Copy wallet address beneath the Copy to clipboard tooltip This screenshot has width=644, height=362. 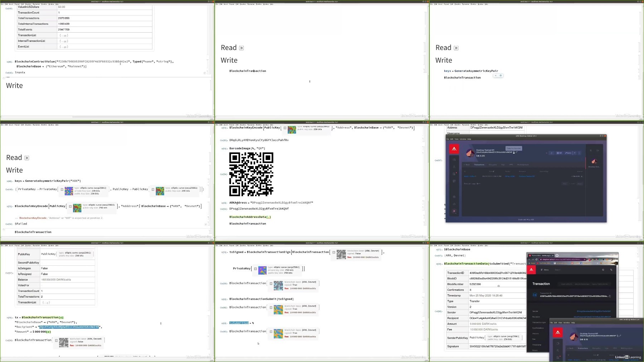(x=514, y=153)
